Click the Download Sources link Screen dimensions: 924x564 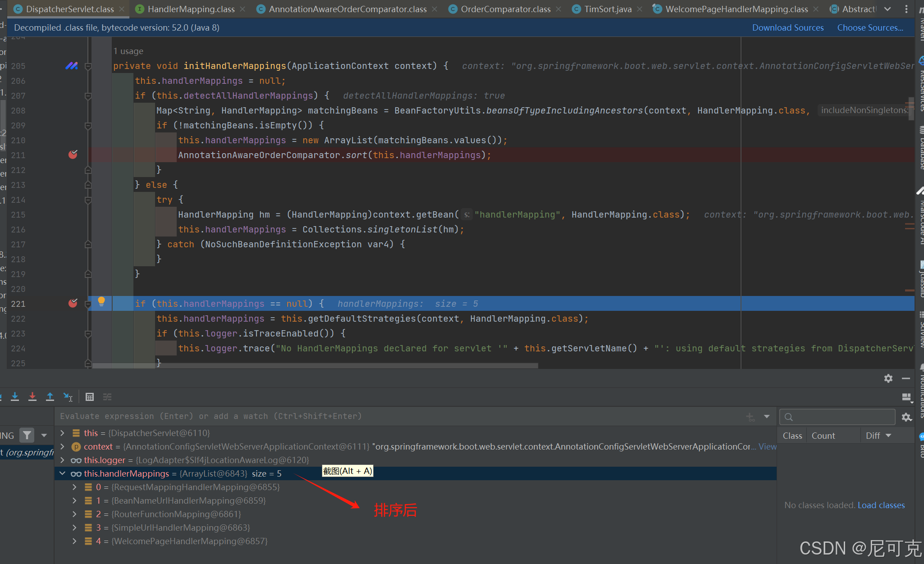(787, 27)
